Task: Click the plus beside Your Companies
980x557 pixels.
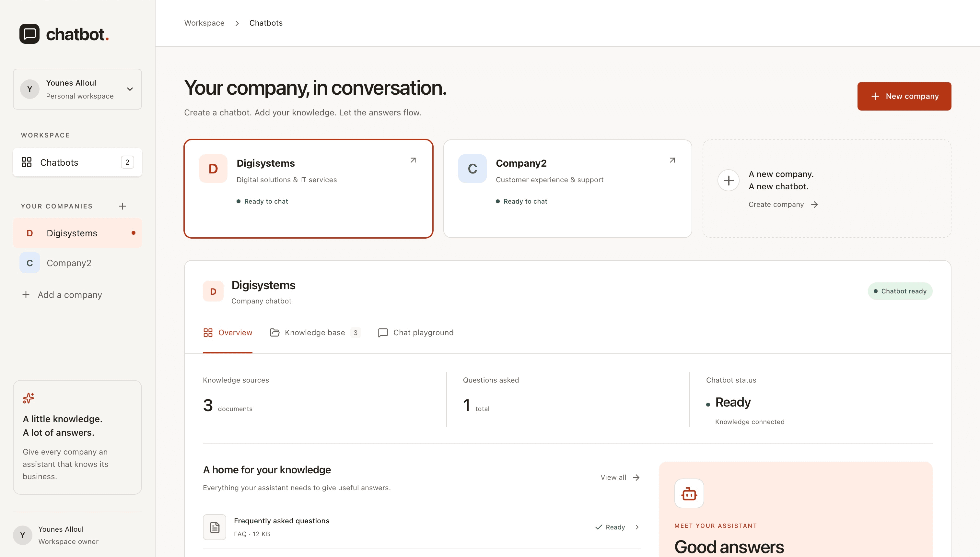Action: (x=122, y=206)
